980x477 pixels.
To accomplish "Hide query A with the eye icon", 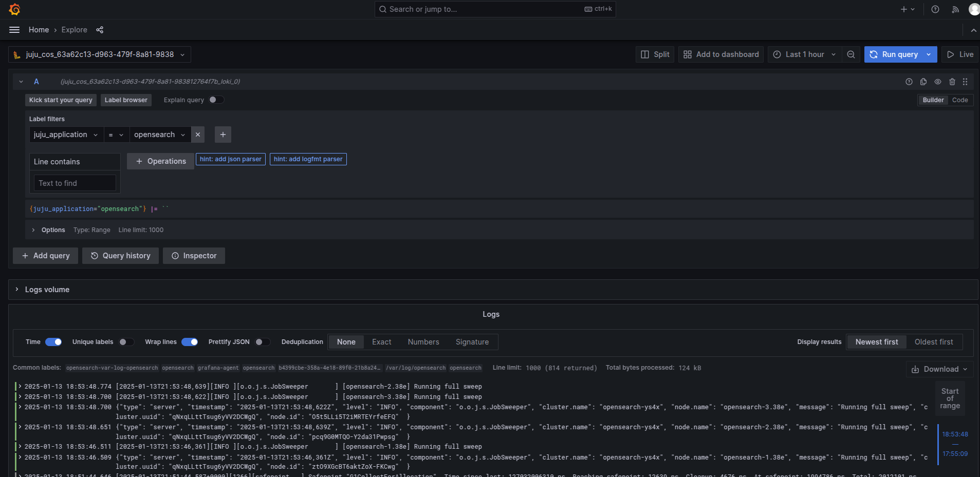I will (938, 82).
